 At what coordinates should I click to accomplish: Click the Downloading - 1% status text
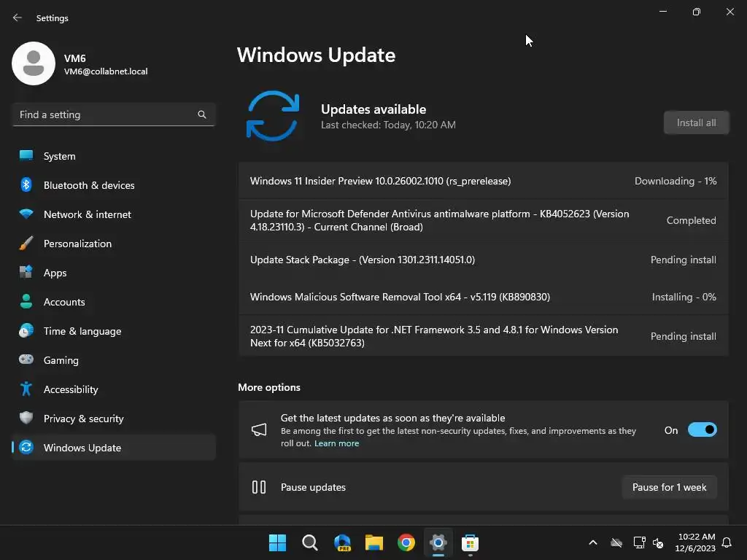[676, 181]
